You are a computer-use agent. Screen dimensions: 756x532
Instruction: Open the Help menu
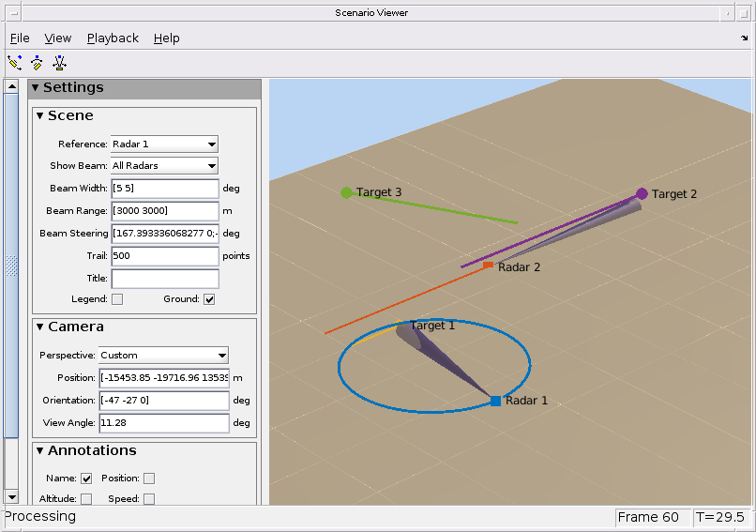click(166, 38)
